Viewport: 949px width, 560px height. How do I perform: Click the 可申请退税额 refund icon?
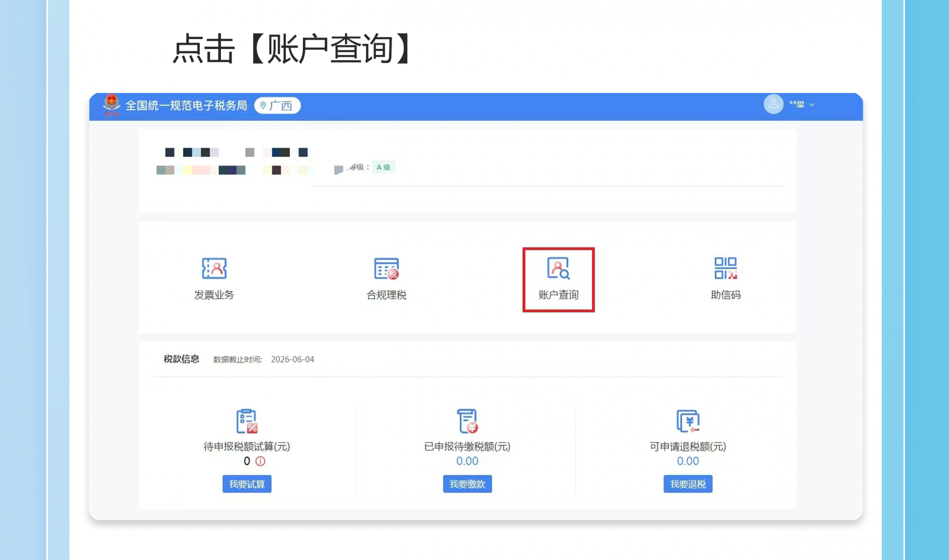(x=688, y=421)
